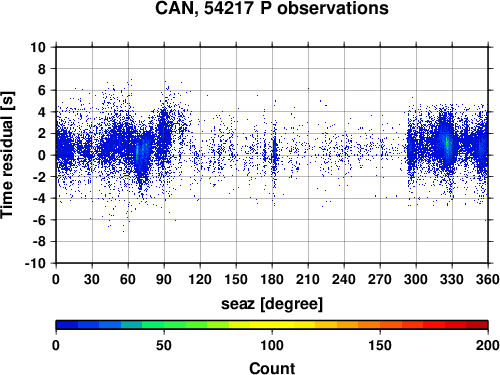The width and height of the screenshot is (500, 375).
Task: Click the 'Time residual [s]' y-axis label
Action: pos(7,155)
